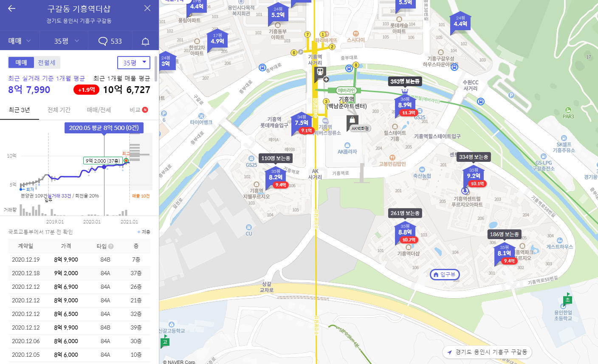Select the 26층 8억 6,900 transaction row
Viewport: 598px width, 364px height.
(x=79, y=287)
